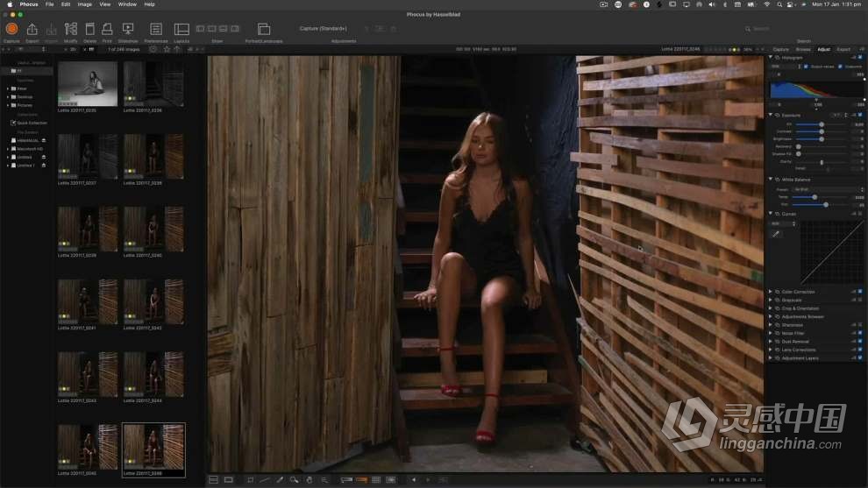Open the Curves channel dropdown
868x488 pixels.
(x=783, y=223)
